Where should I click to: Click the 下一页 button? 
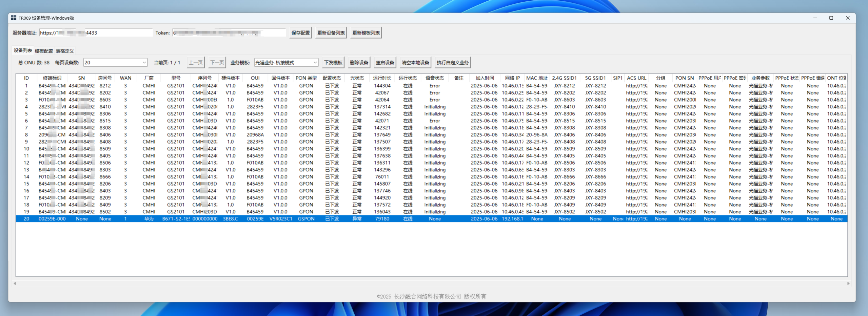point(217,62)
